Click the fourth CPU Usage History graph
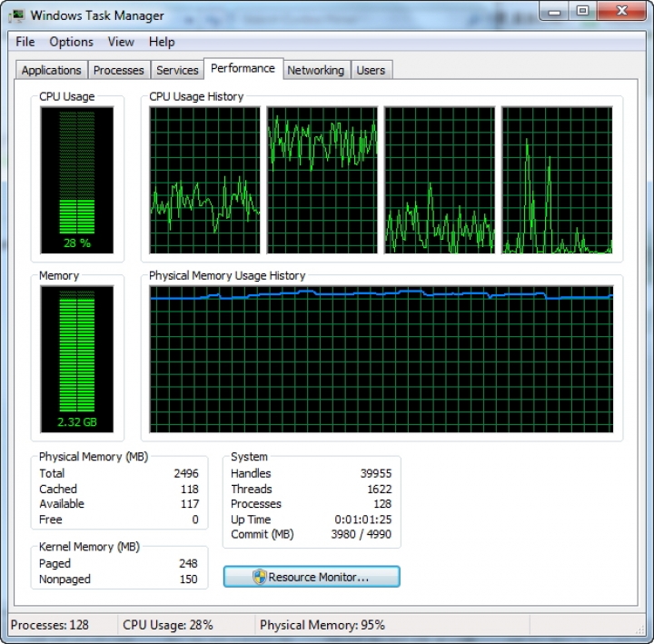 point(557,180)
